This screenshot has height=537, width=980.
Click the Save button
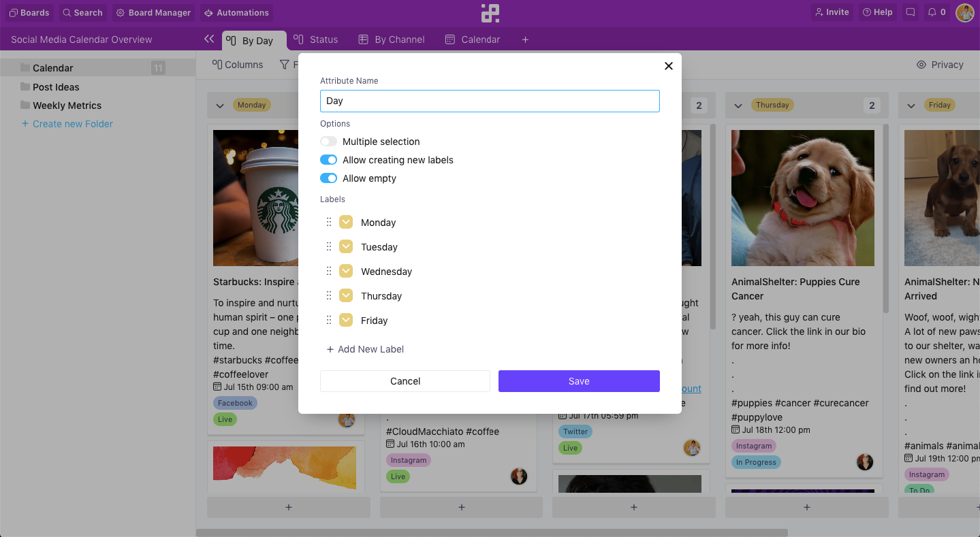point(579,381)
